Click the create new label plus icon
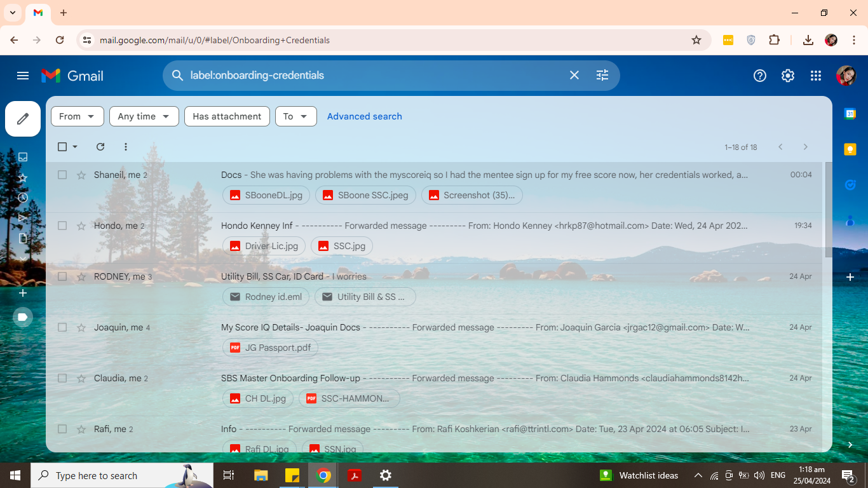 (x=23, y=293)
